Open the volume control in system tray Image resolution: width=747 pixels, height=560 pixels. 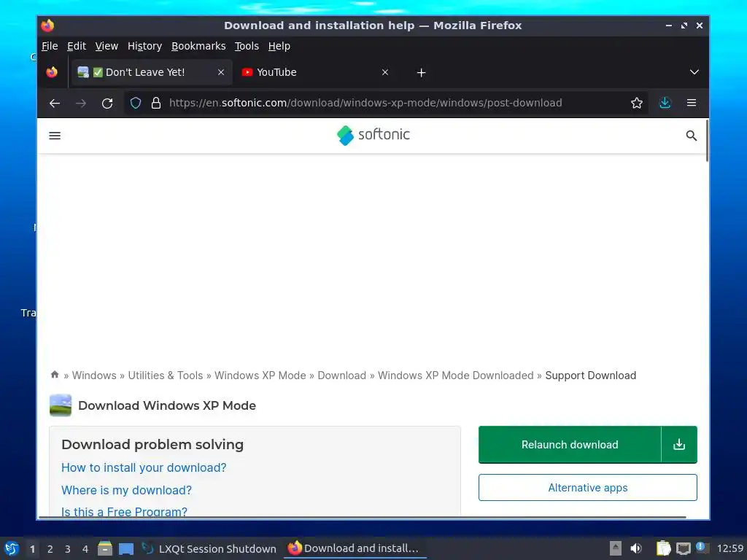coord(636,548)
